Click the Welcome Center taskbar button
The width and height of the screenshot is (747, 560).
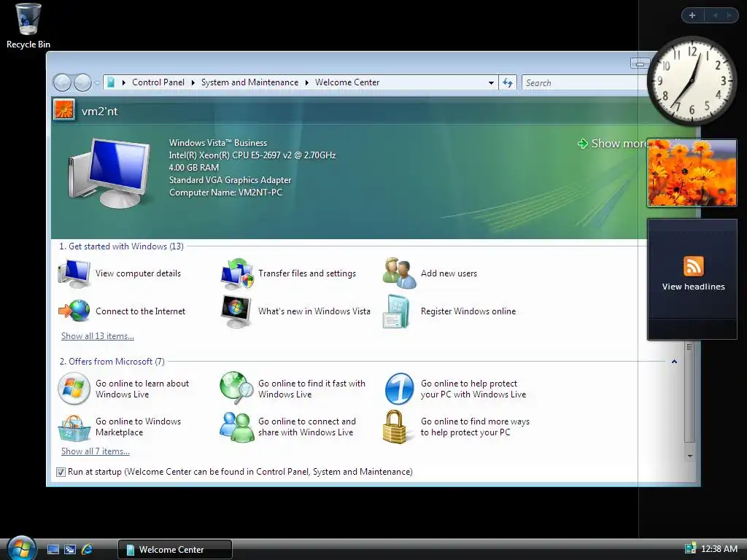pos(175,550)
